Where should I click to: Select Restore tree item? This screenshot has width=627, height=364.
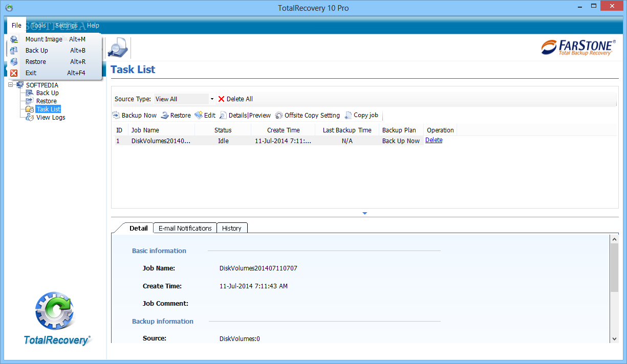click(x=47, y=101)
